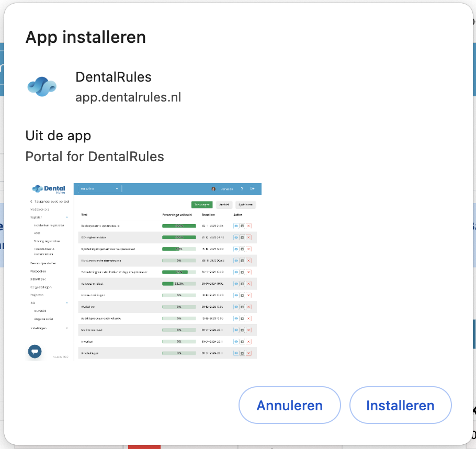Click the DentalRules cloud app icon
Image resolution: width=476 pixels, height=449 pixels.
pyautogui.click(x=42, y=86)
